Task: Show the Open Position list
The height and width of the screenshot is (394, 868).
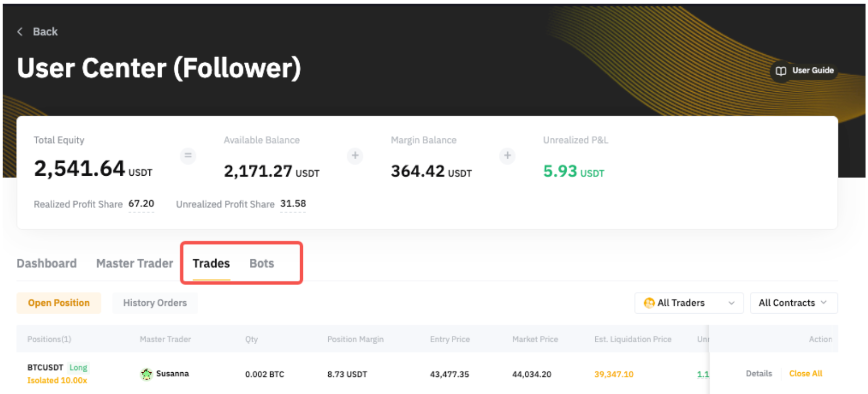Action: [x=59, y=303]
